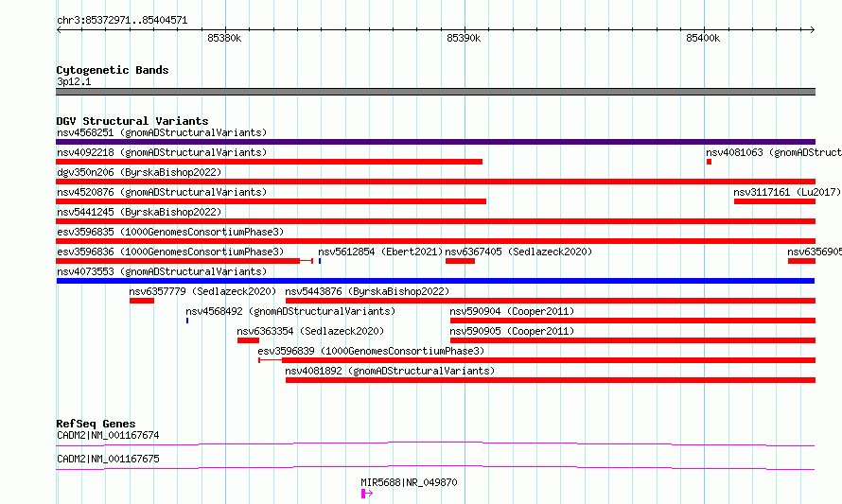Click the nsv4092218 (gnomADStructuralVariants) label
The image size is (842, 504).
[x=162, y=152]
